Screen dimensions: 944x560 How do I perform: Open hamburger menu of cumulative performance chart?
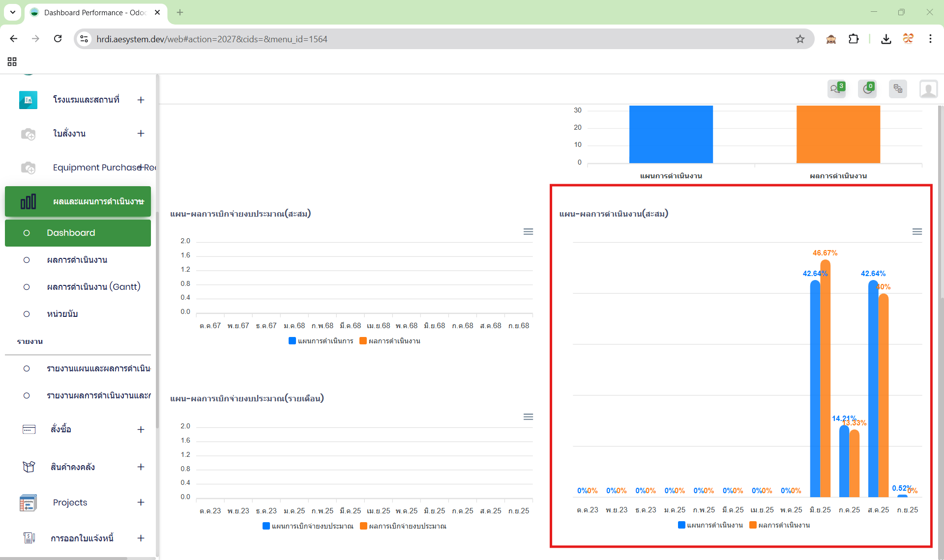(917, 231)
